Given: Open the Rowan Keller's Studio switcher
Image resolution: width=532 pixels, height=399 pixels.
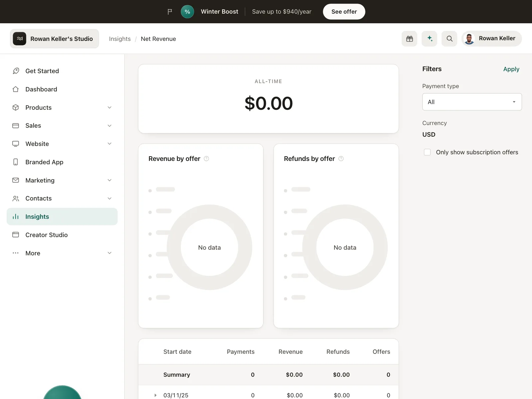Looking at the screenshot, I should coord(55,39).
